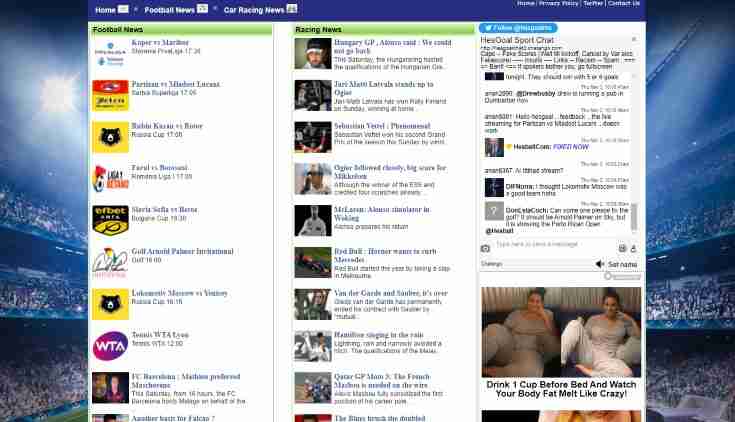This screenshot has height=422, width=735.
Task: Click FC Barcelona article thumbnail
Action: click(x=110, y=388)
